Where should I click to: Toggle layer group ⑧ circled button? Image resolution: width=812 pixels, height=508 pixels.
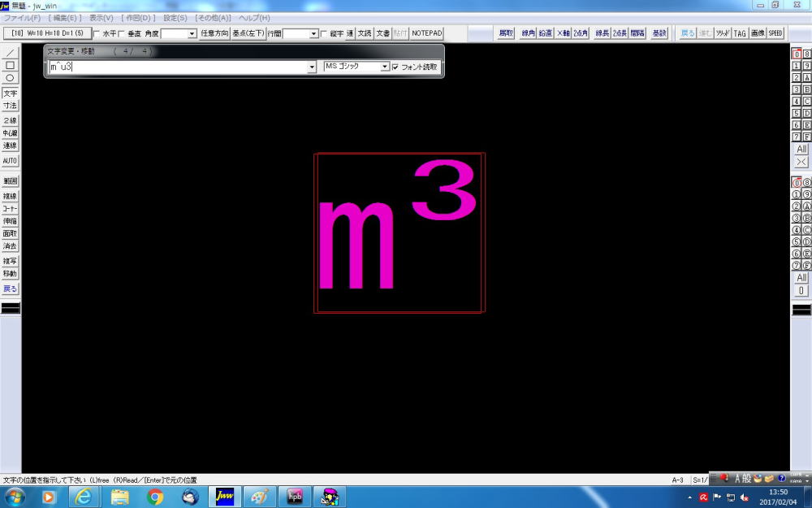[x=807, y=182]
